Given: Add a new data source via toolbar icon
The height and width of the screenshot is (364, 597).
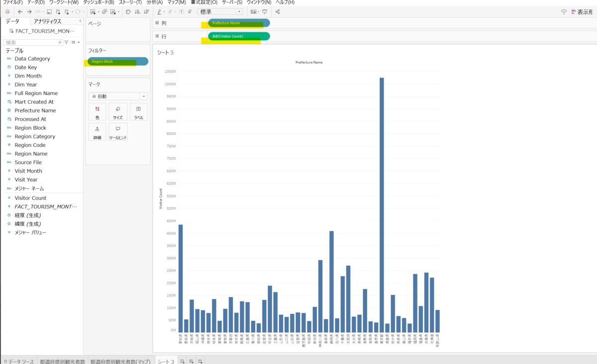Looking at the screenshot, I should click(x=59, y=11).
